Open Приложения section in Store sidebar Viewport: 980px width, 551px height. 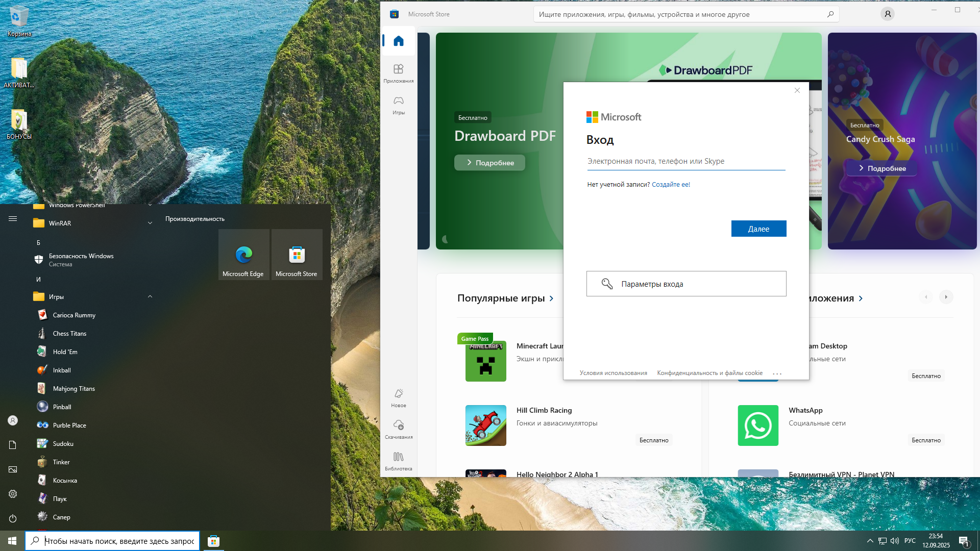click(399, 73)
